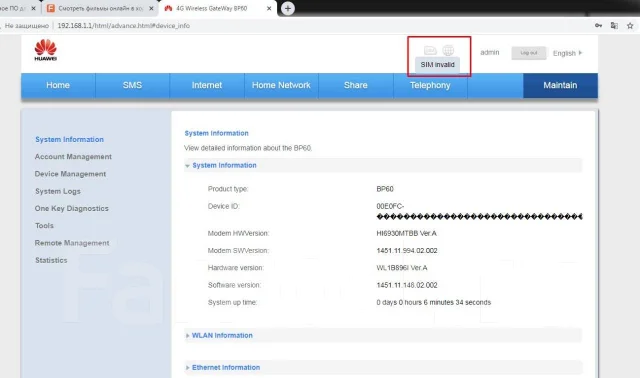Image resolution: width=640 pixels, height=378 pixels.
Task: Click the SIM invalid status label
Action: pos(438,64)
